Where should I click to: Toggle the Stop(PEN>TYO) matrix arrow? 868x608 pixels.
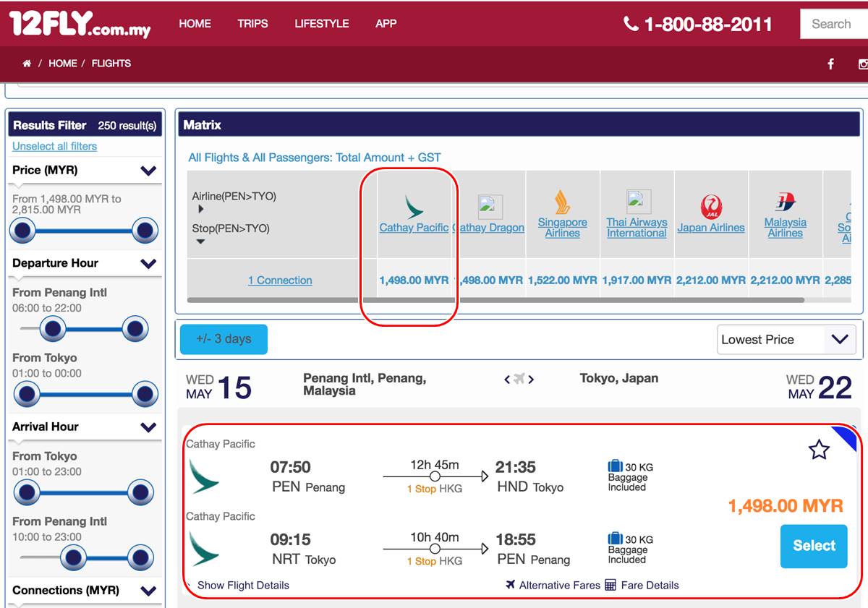[x=200, y=241]
